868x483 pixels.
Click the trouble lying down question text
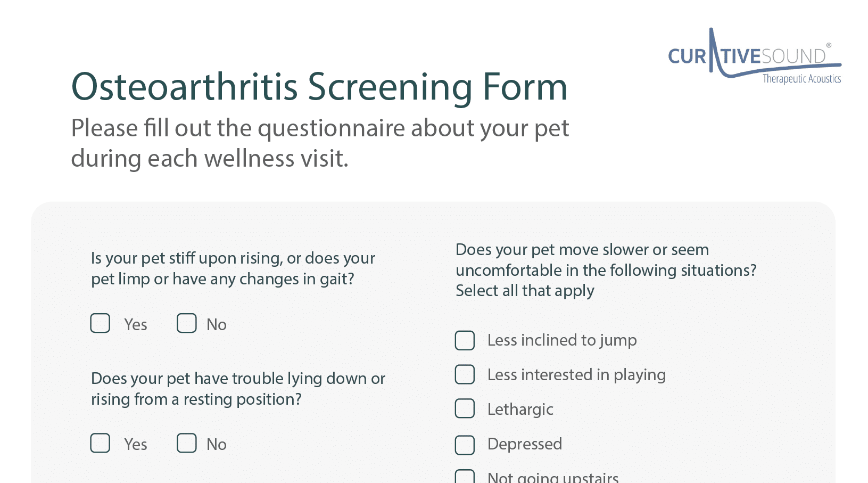[x=238, y=389]
